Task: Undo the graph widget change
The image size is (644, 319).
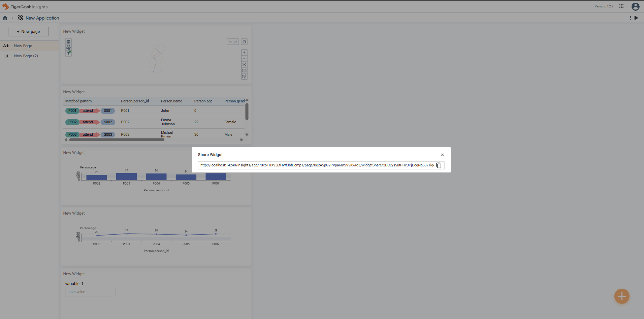Action: pyautogui.click(x=230, y=42)
